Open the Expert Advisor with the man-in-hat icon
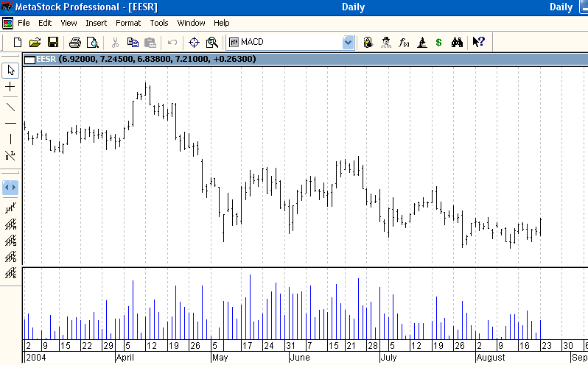This screenshot has width=588, height=365. [x=386, y=42]
